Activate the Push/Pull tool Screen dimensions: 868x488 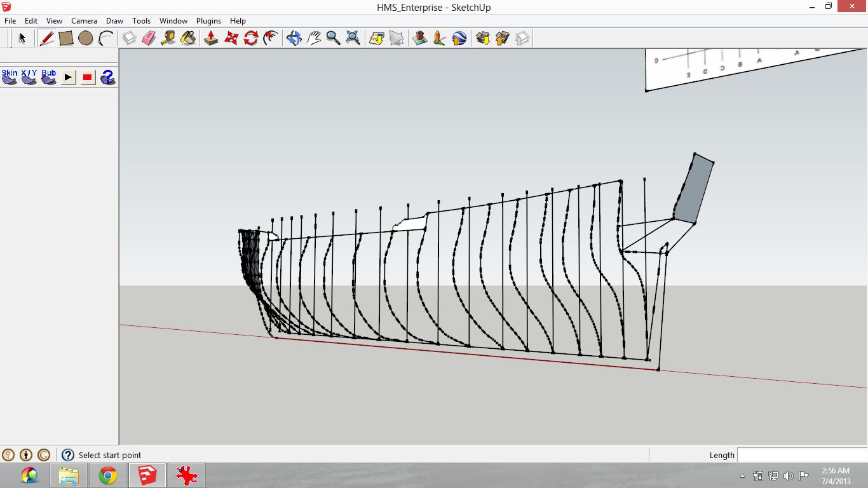coord(212,38)
